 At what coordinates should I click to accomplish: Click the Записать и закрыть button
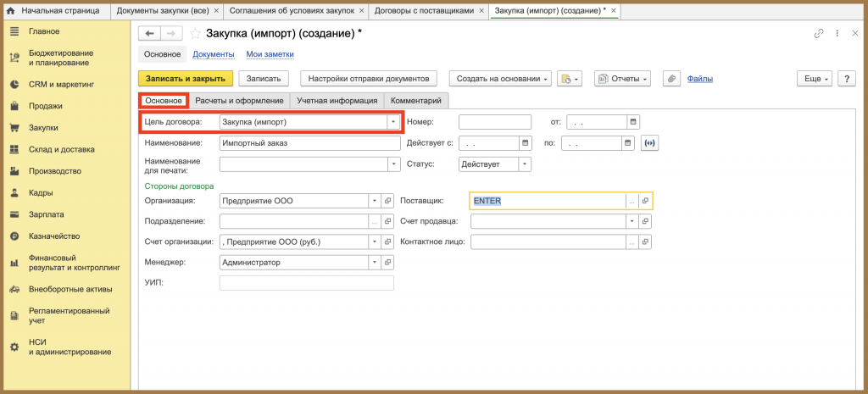186,79
